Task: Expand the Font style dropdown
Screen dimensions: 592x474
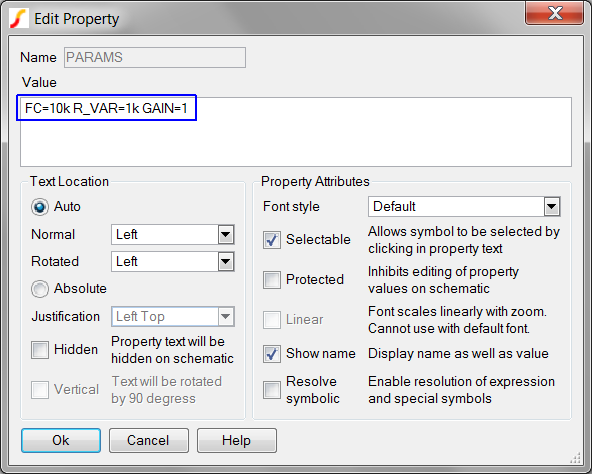Action: (464, 207)
